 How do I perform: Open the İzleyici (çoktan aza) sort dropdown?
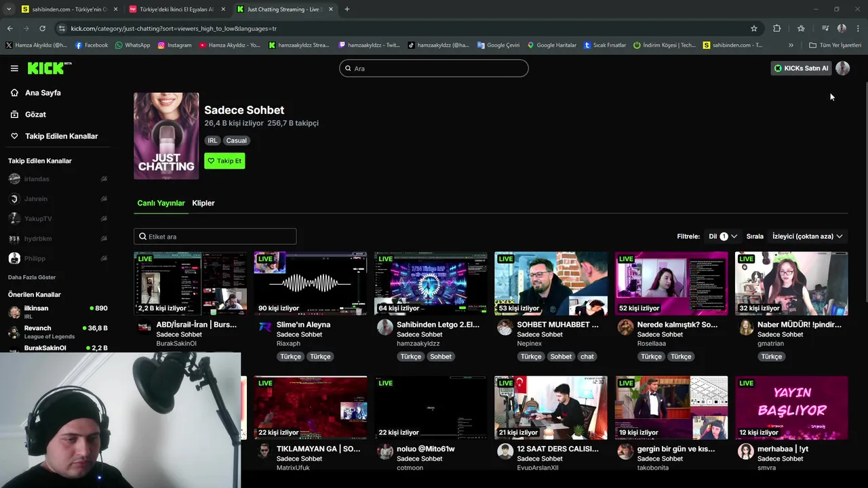coord(807,237)
